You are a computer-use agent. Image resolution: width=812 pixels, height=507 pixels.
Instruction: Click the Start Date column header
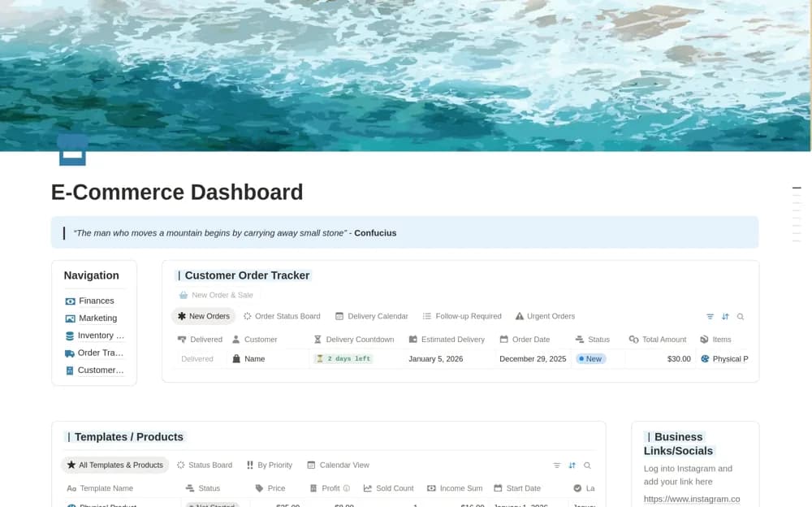click(x=517, y=488)
